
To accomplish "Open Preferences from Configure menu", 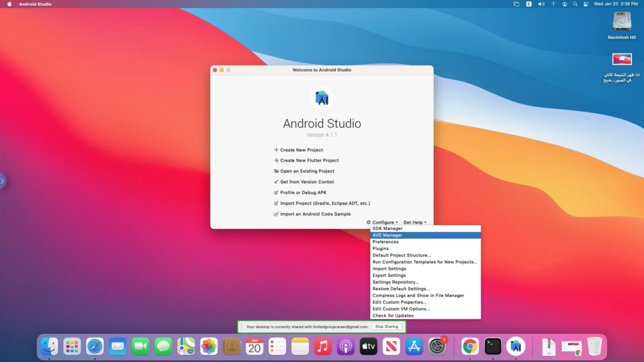I will tap(426, 242).
